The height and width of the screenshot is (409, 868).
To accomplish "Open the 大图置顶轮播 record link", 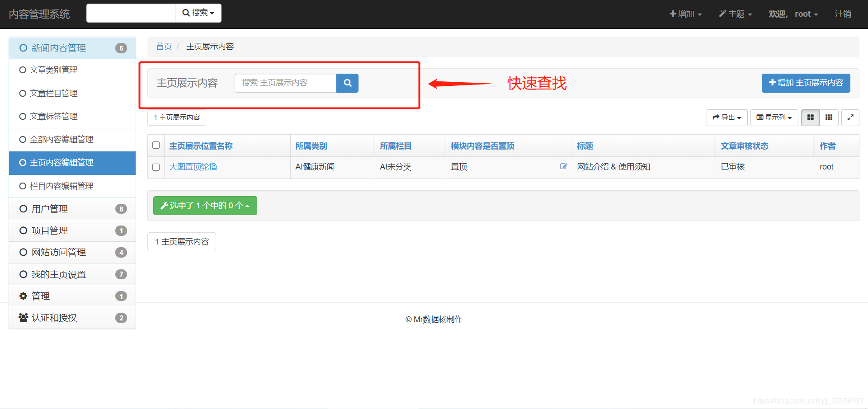I will (x=193, y=167).
